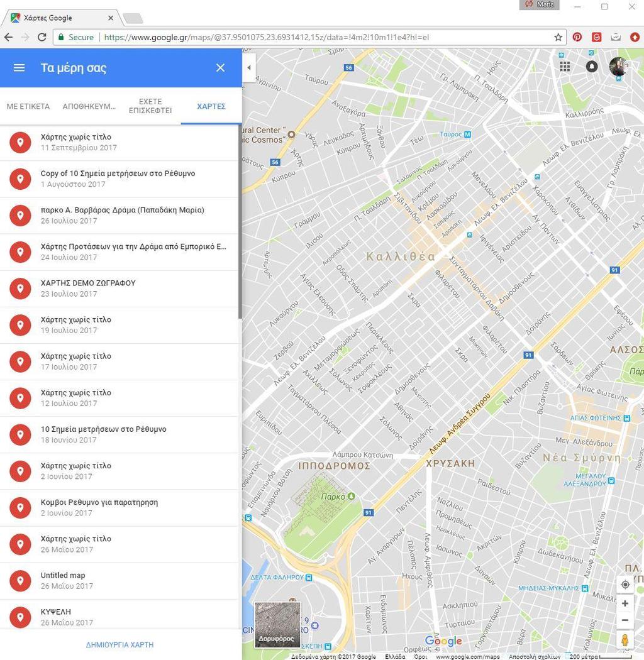Click the Ταύρος metro station icon
The width and height of the screenshot is (644, 660).
tap(467, 135)
